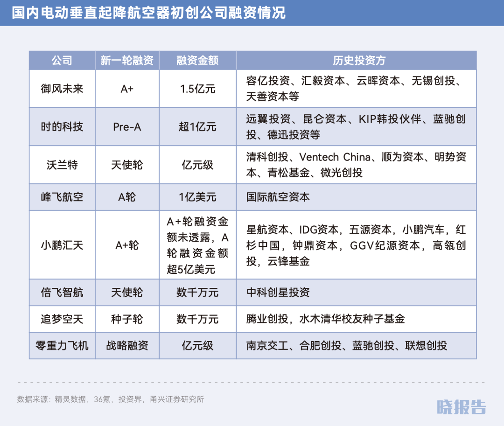Select the 1亿美元 amount cell
The width and height of the screenshot is (504, 426).
tap(197, 197)
